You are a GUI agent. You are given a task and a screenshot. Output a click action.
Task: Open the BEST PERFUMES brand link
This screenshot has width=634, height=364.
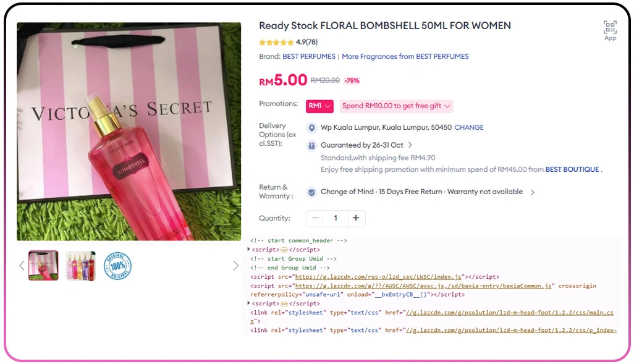[309, 57]
